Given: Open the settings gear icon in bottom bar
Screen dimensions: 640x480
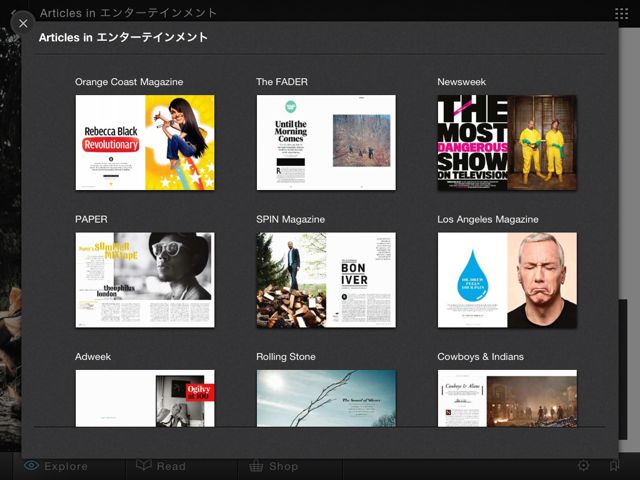Looking at the screenshot, I should pos(584,465).
